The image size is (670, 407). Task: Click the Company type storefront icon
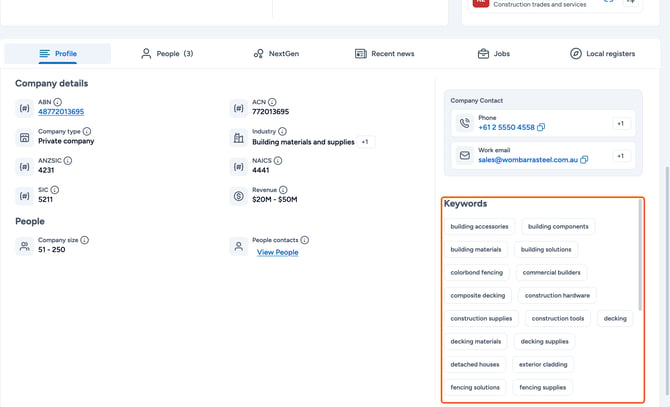[x=24, y=138]
